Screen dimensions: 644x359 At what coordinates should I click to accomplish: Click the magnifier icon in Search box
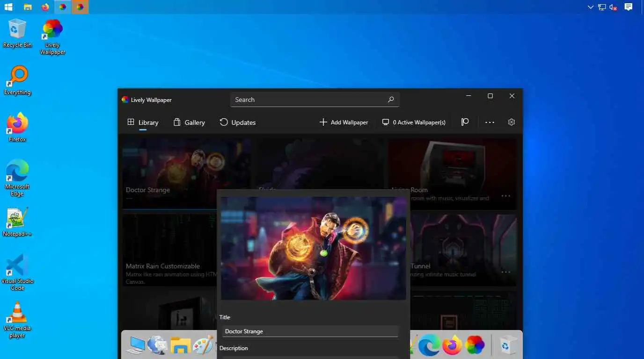pos(391,100)
